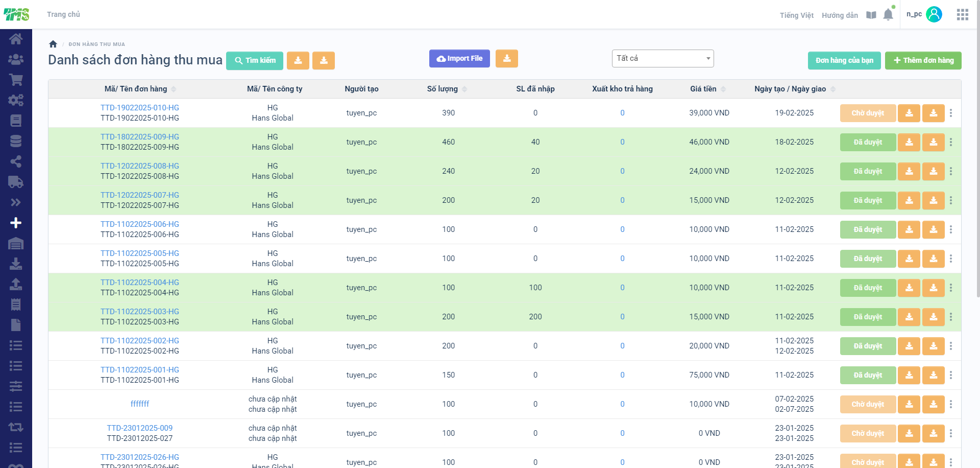The width and height of the screenshot is (980, 468).
Task: Open the receipt sidebar icon
Action: point(16,305)
